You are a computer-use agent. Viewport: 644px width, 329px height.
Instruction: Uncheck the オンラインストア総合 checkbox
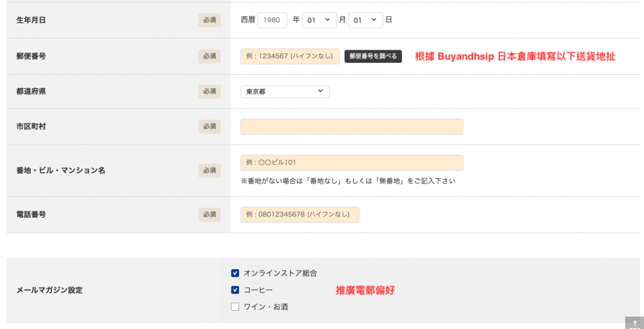pyautogui.click(x=235, y=273)
